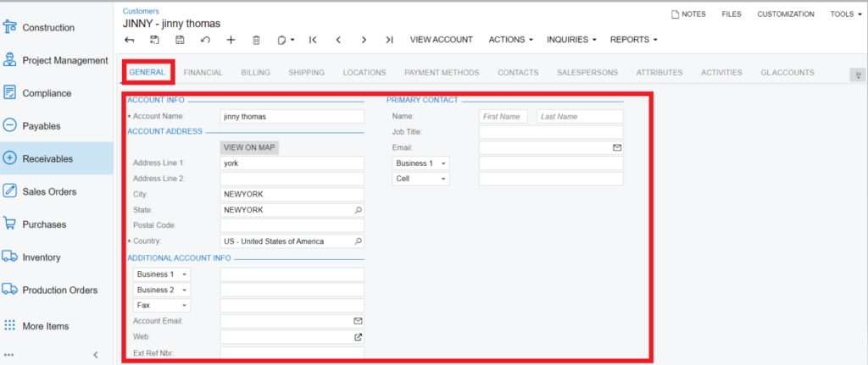Click the View Account button

(441, 40)
